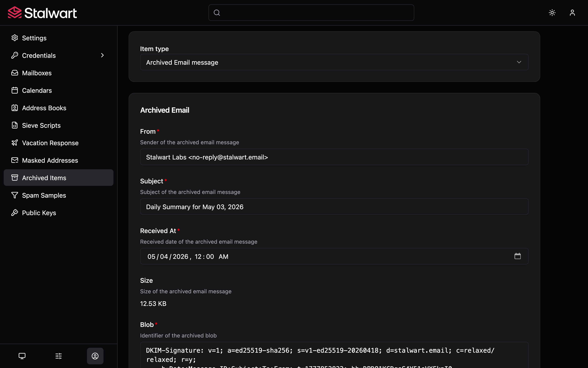
Task: Select the account circle icon
Action: point(95,356)
